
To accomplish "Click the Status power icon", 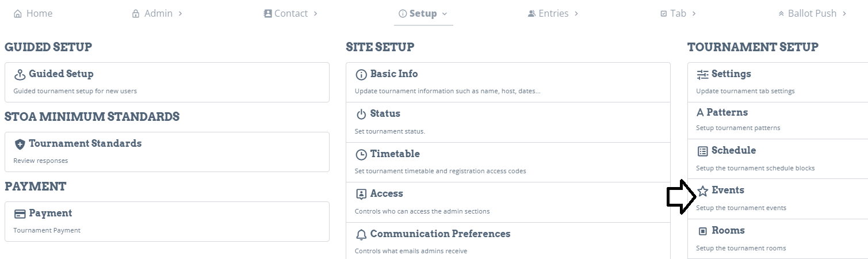I will 361,114.
